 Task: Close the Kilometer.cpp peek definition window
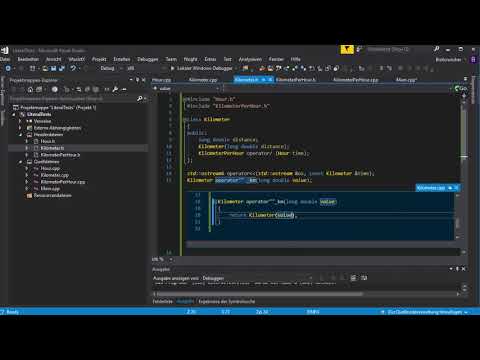[456, 188]
